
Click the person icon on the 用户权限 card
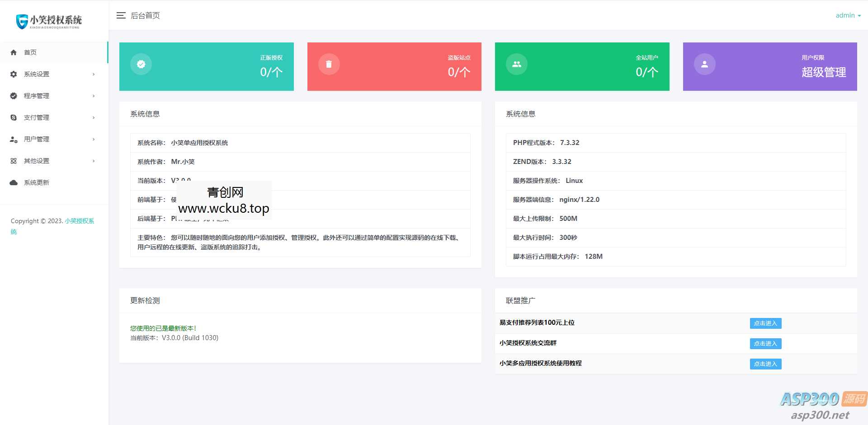click(x=704, y=64)
